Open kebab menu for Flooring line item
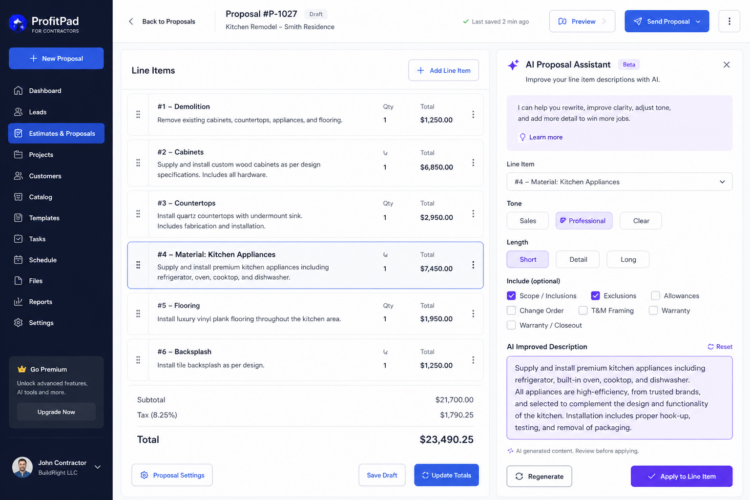The image size is (750, 500). tap(473, 313)
